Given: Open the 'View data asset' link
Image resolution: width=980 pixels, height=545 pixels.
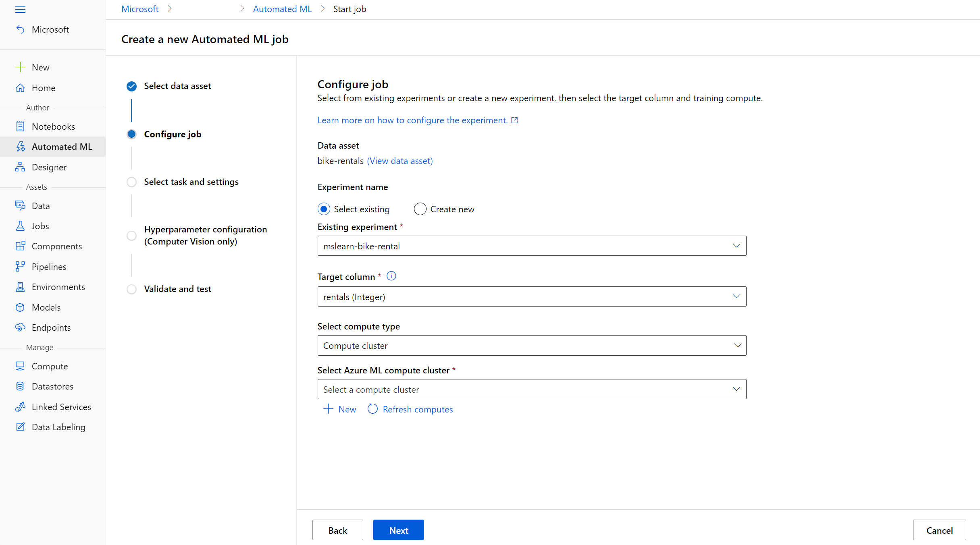Looking at the screenshot, I should click(x=399, y=161).
